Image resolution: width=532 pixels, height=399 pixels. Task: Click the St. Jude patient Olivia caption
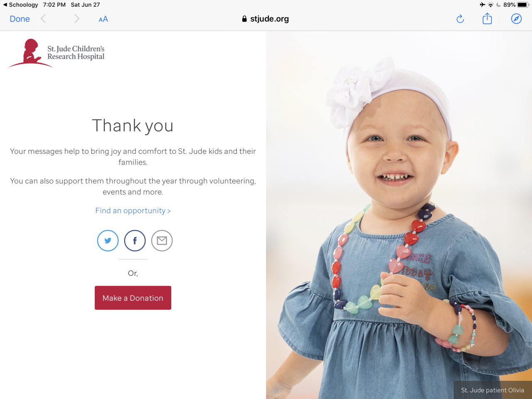point(493,390)
